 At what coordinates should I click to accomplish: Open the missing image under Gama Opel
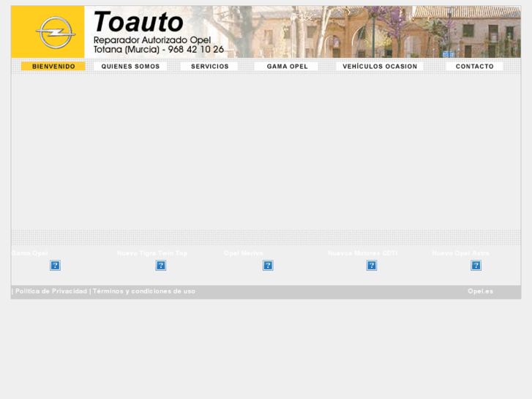(x=56, y=265)
